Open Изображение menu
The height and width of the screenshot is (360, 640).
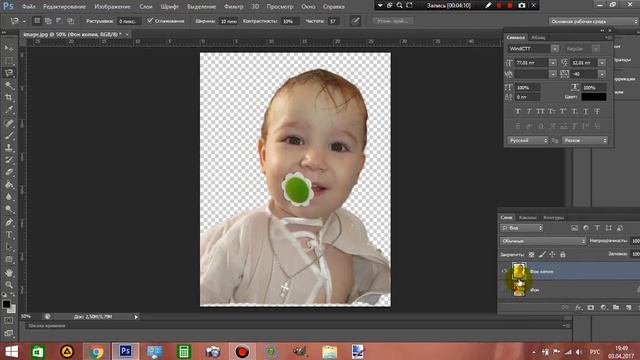[x=112, y=7]
